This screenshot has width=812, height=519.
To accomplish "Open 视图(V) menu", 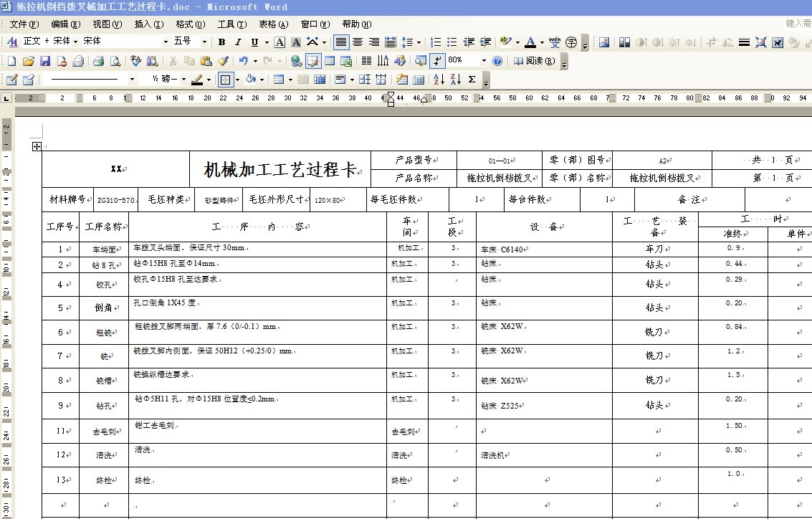I will [108, 24].
